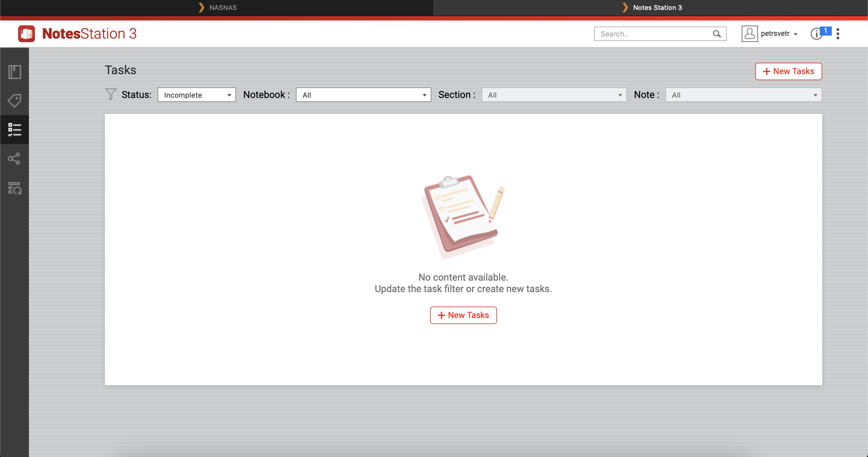Viewport: 868px width, 457px height.
Task: Open the Sharing panel in the sidebar
Action: pyautogui.click(x=15, y=158)
